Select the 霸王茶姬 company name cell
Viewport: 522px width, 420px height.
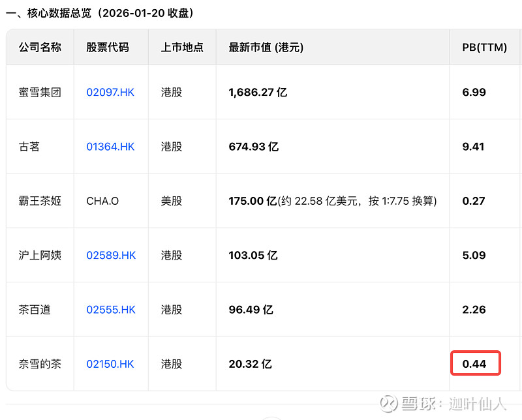[40, 201]
